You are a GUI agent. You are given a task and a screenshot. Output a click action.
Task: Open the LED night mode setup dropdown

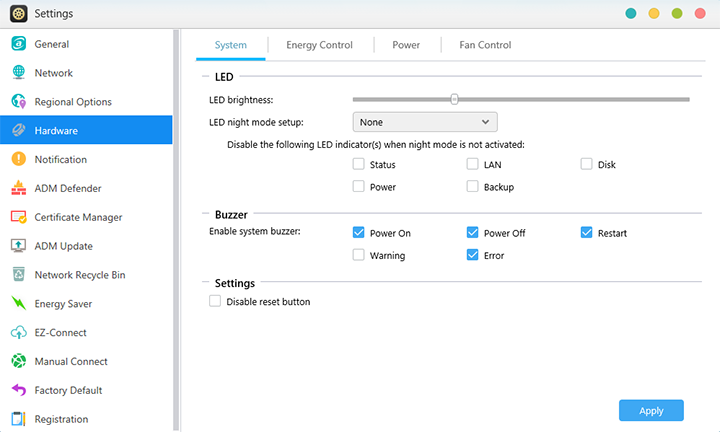pos(425,122)
